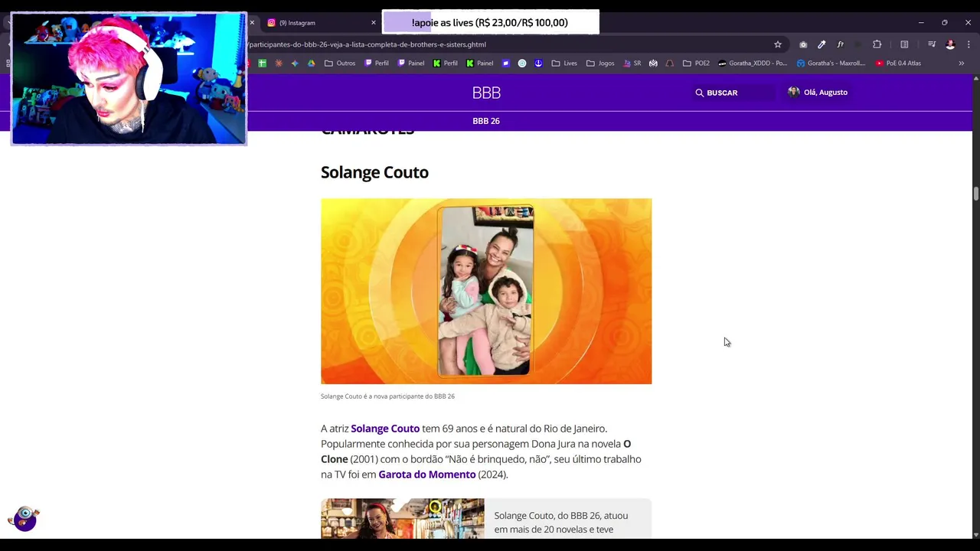Click the apoie as lives donation bar
The height and width of the screenshot is (551, 980).
[x=490, y=22]
